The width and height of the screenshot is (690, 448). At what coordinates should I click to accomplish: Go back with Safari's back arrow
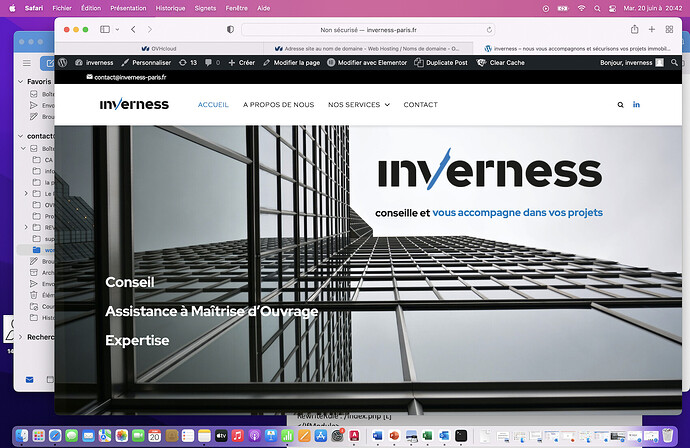(133, 29)
